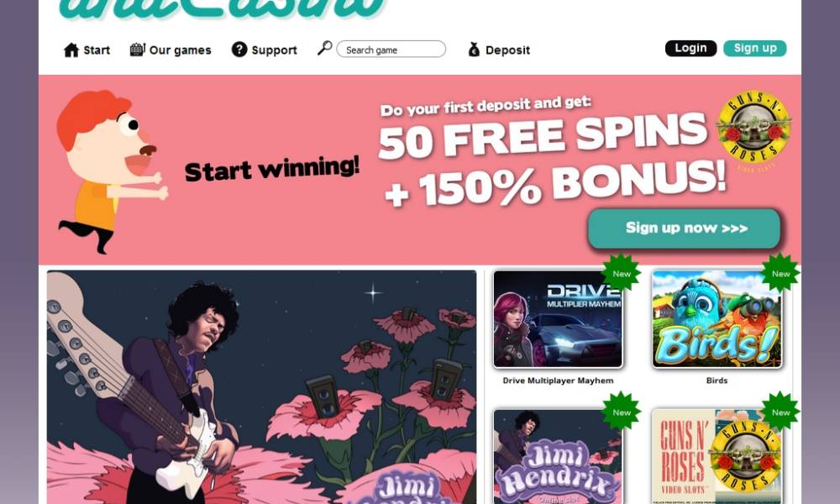
Task: Click the New badge on Drive Multiplier Mayhem
Action: 622,274
